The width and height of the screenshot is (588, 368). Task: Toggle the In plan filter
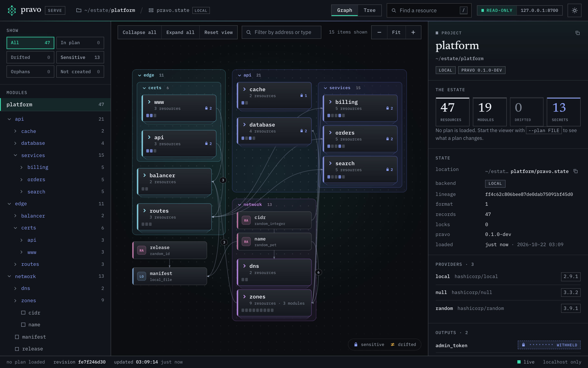tap(80, 43)
